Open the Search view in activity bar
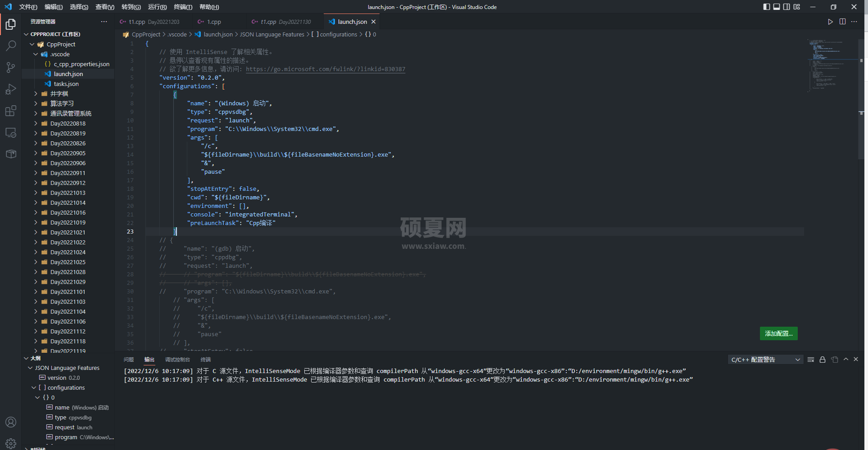Screen dimensions: 868x450 (x=11, y=45)
